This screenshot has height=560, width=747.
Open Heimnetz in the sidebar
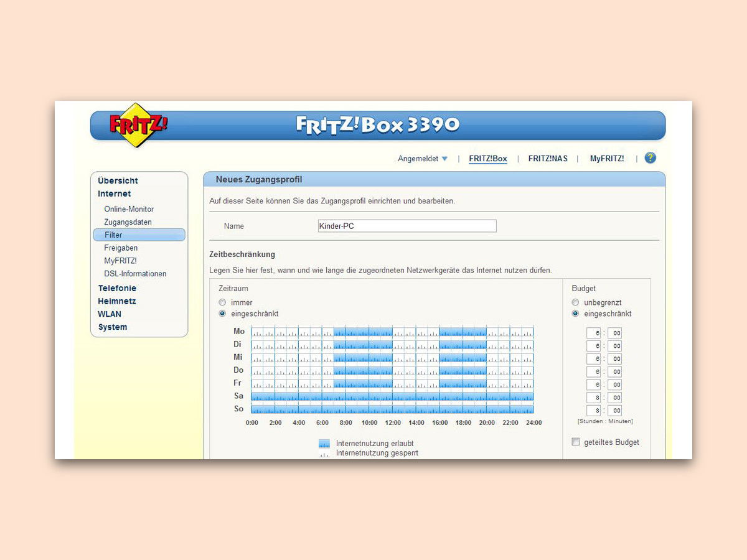point(116,301)
